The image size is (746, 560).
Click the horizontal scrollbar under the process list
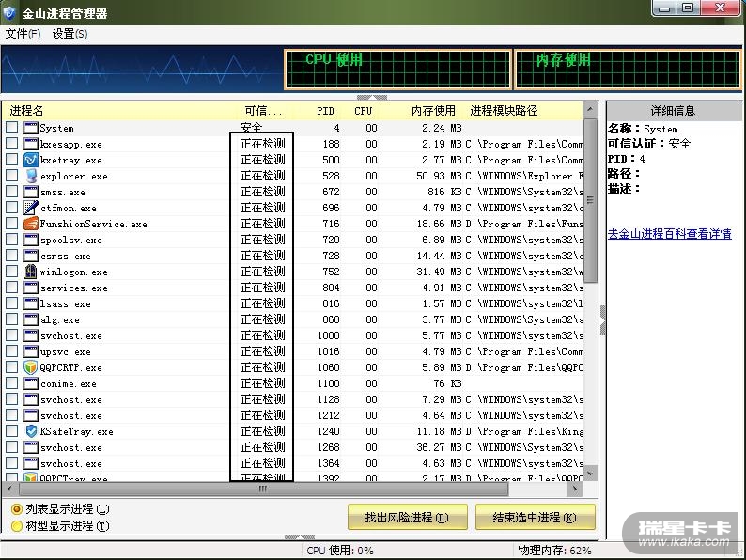(263, 490)
